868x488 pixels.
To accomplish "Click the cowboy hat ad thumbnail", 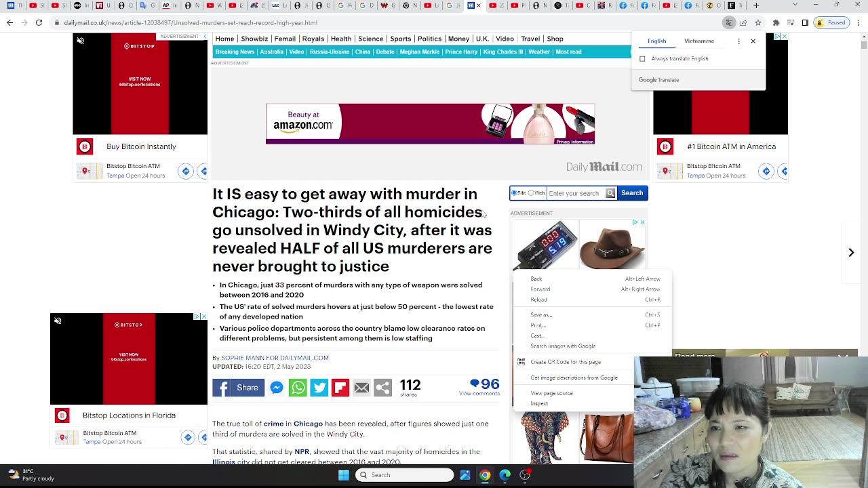I will pos(612,244).
